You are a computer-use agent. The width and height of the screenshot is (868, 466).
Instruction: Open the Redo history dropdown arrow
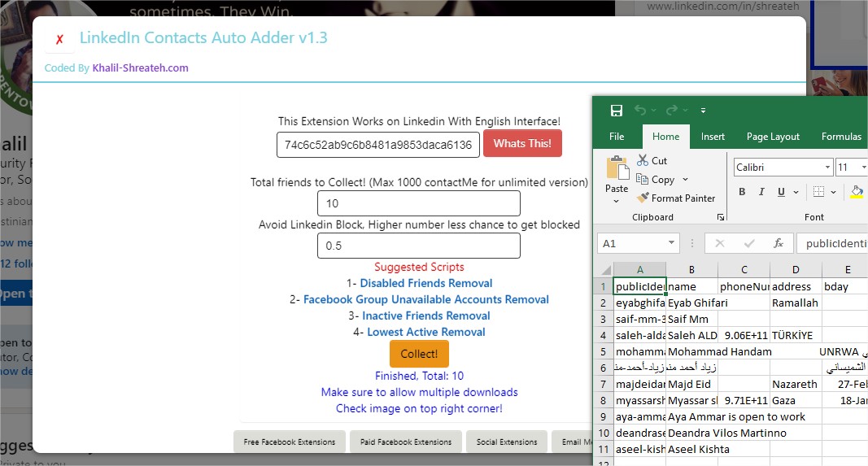click(x=685, y=110)
